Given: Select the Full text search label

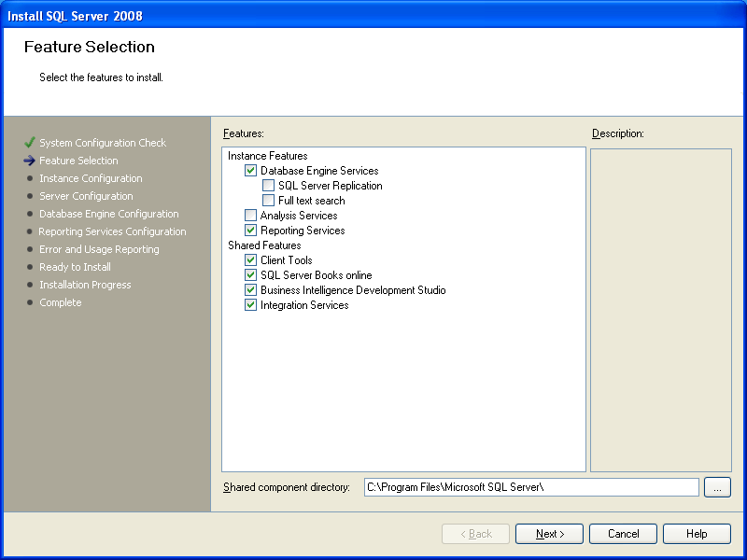Looking at the screenshot, I should coord(312,201).
